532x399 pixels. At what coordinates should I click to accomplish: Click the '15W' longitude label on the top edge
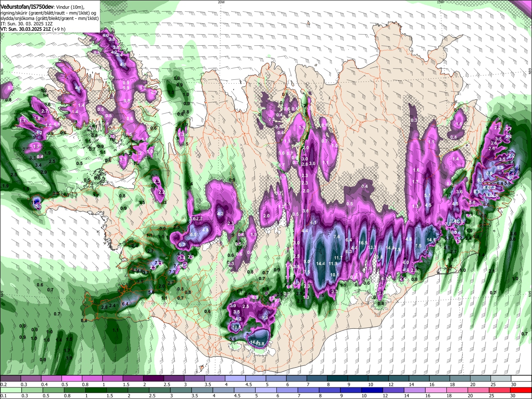click(440, 2)
